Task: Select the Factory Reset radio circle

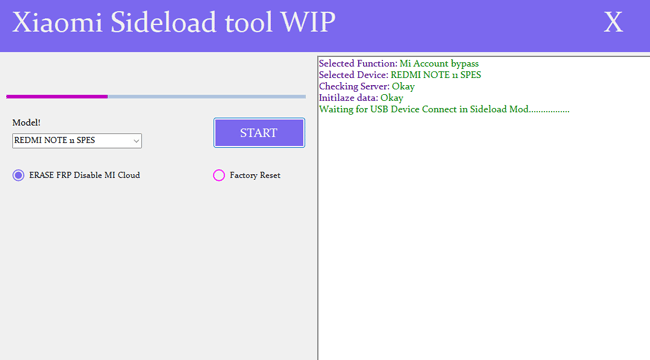Action: click(x=219, y=175)
